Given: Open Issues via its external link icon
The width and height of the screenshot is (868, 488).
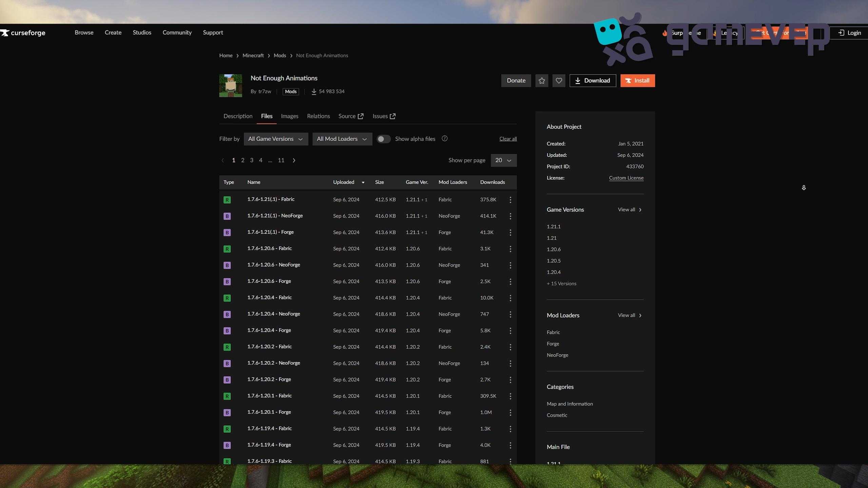Looking at the screenshot, I should point(393,116).
